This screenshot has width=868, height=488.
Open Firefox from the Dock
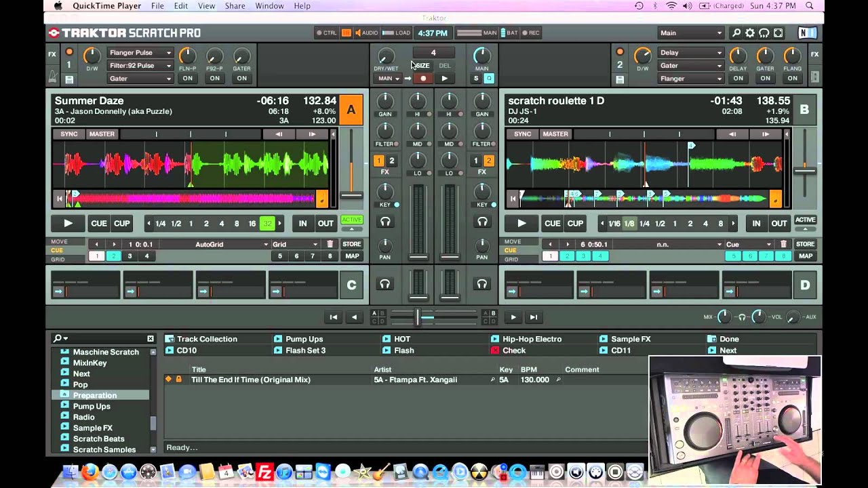[x=90, y=471]
